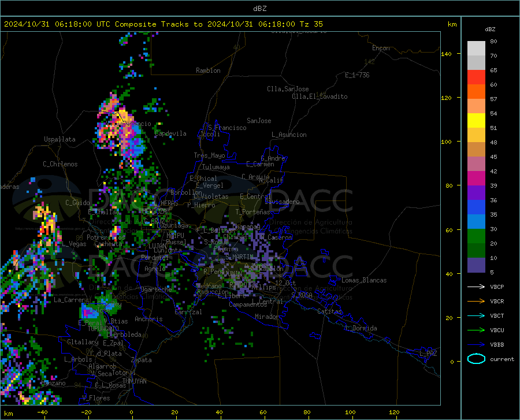
Task: Click the MENDOZA city label
Action: (x=154, y=211)
